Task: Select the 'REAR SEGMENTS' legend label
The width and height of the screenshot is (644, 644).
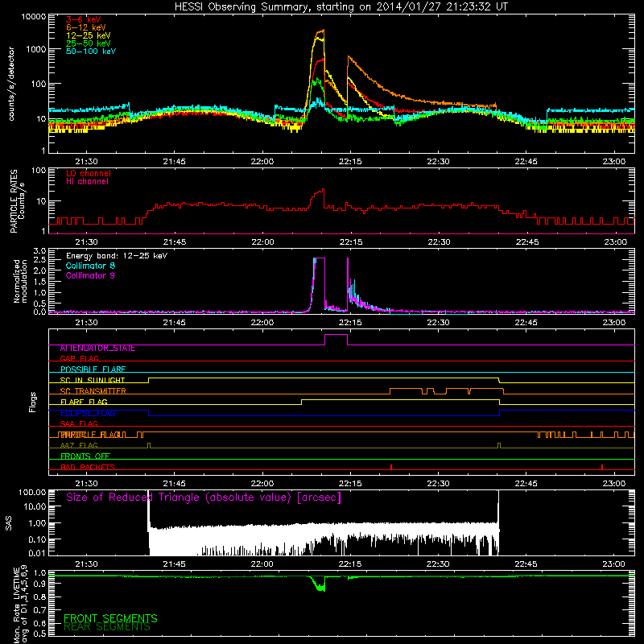Action: pos(107,627)
